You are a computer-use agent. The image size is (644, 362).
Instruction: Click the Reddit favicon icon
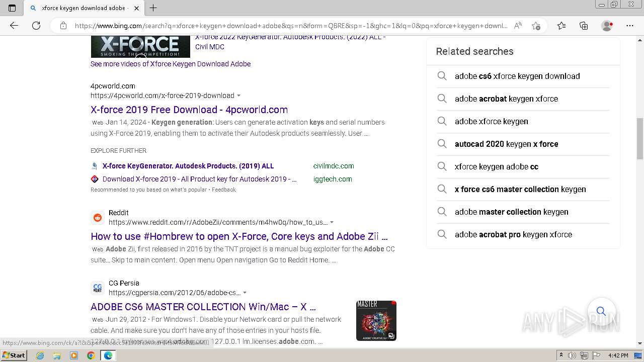coord(98,218)
